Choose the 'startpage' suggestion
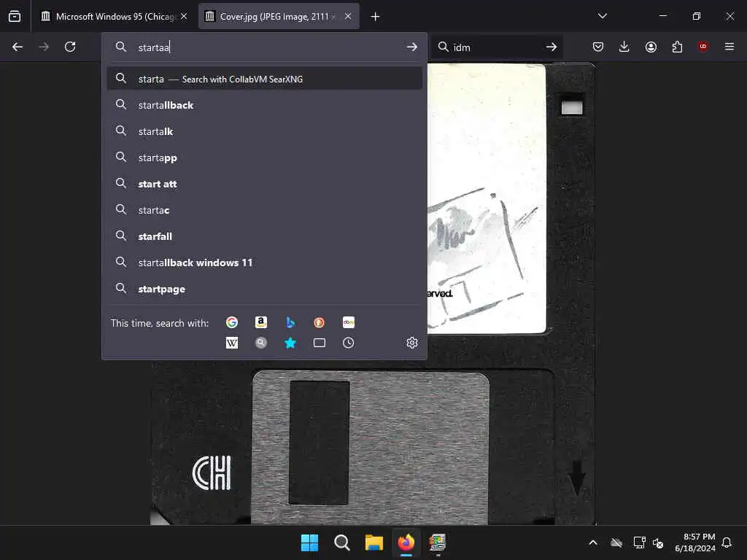Image resolution: width=747 pixels, height=560 pixels. [x=264, y=289]
